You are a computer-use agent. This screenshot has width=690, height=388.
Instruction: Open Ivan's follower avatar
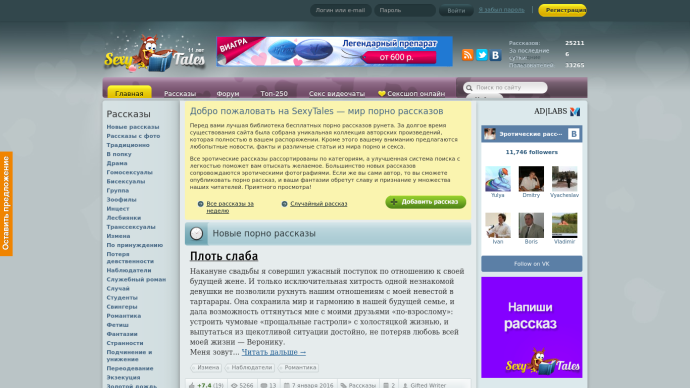point(498,225)
